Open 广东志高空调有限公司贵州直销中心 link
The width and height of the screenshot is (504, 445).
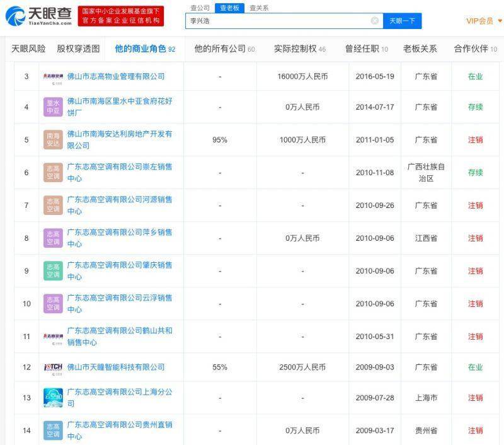coord(120,431)
